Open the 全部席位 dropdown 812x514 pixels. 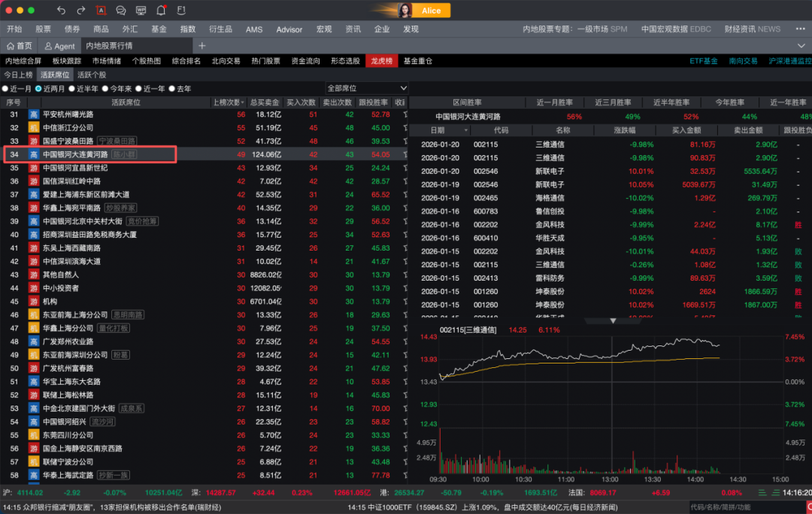click(367, 88)
